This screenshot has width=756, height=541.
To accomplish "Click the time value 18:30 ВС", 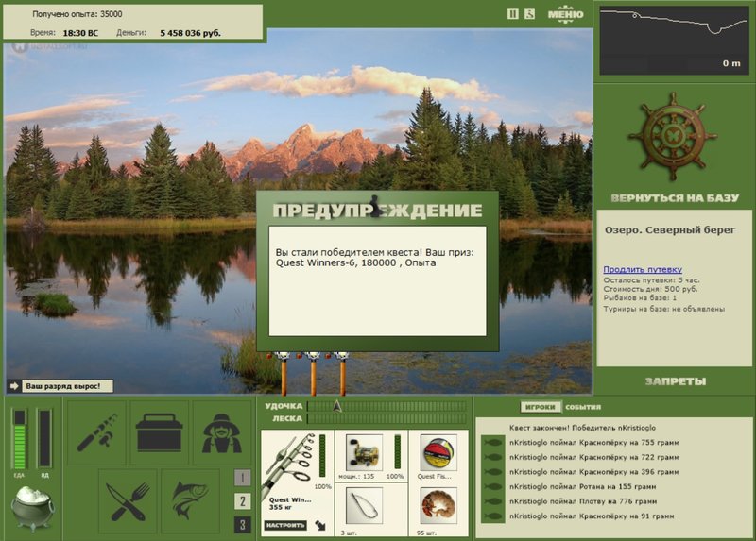I will click(x=80, y=33).
